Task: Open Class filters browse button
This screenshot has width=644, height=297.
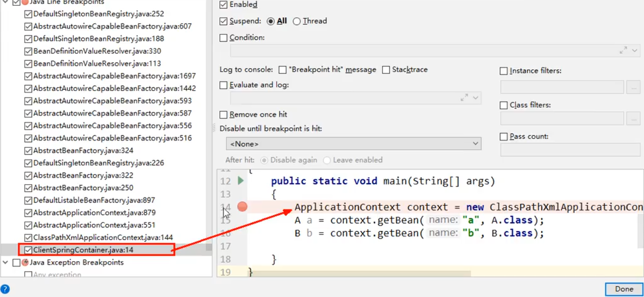Action: pyautogui.click(x=633, y=118)
